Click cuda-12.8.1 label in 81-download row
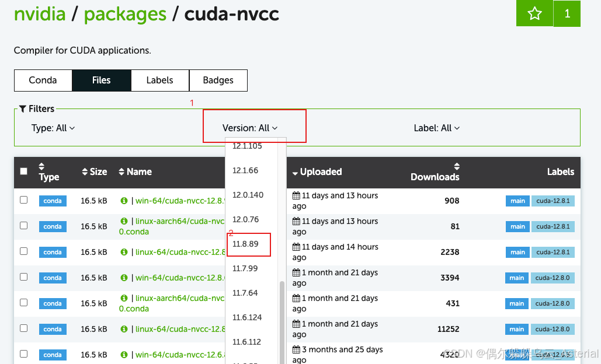The height and width of the screenshot is (364, 601). [553, 226]
